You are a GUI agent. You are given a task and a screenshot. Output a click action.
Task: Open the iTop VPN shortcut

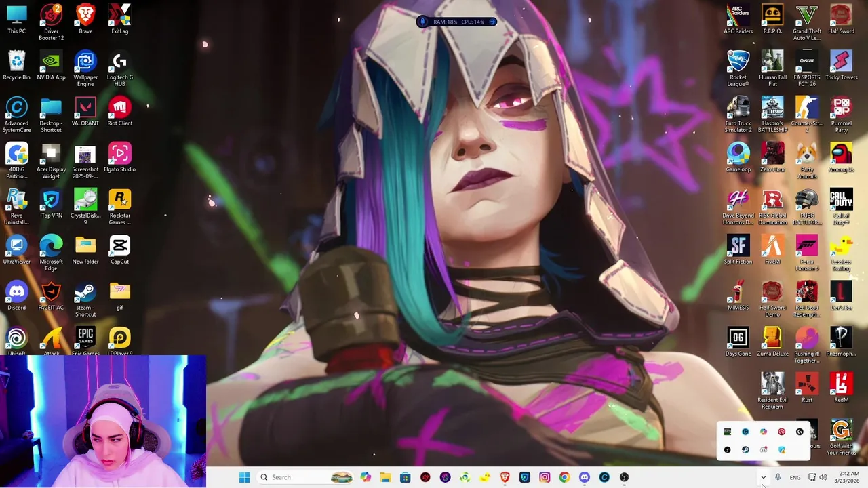(51, 204)
